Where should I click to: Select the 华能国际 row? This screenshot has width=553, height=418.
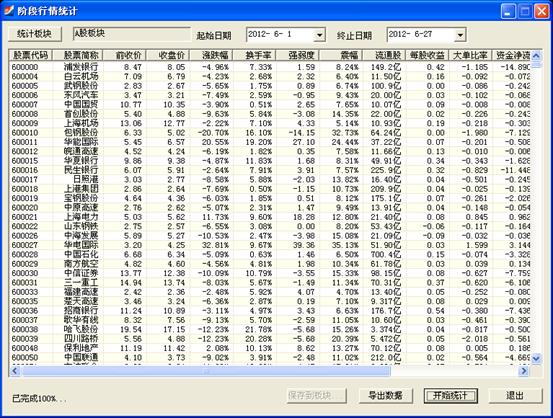tap(270, 142)
